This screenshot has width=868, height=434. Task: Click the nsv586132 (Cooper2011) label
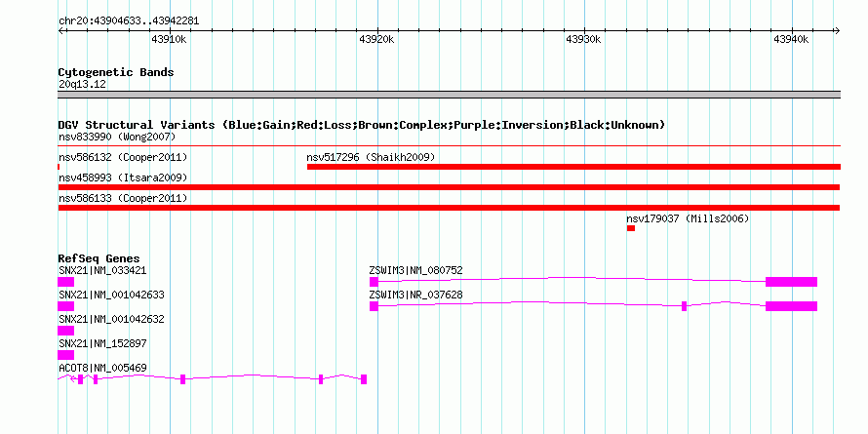[x=123, y=158]
